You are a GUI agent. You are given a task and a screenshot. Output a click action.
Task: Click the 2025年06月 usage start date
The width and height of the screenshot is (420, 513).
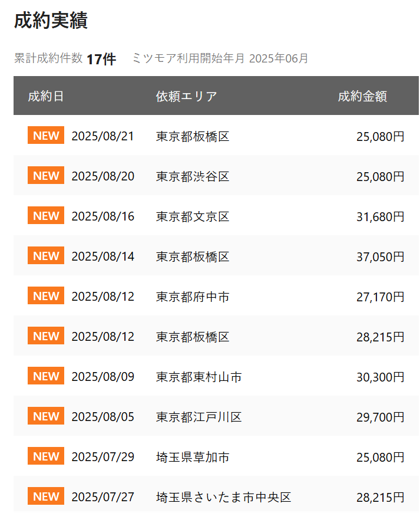click(x=279, y=58)
